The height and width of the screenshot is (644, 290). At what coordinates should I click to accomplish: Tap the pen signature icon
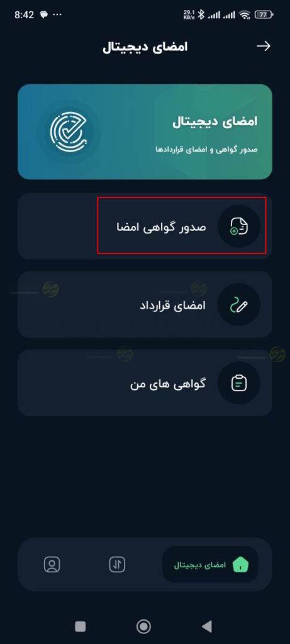238,305
